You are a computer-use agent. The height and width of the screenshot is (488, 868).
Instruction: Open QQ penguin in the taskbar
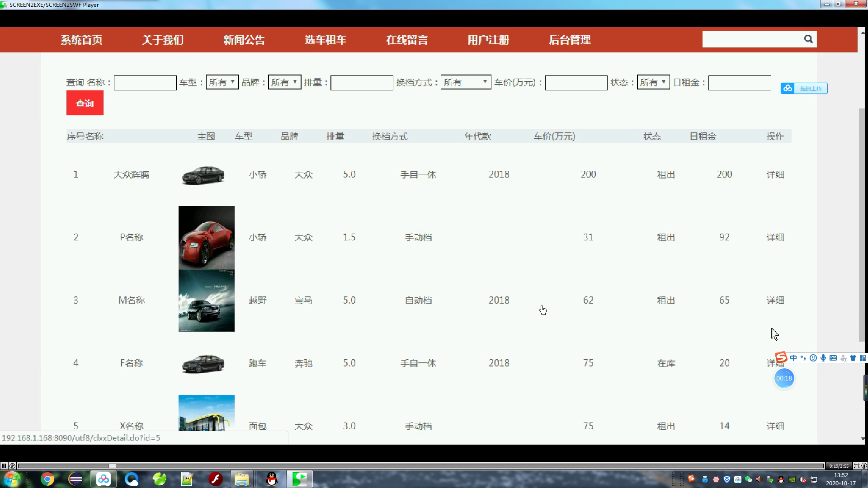[271, 479]
